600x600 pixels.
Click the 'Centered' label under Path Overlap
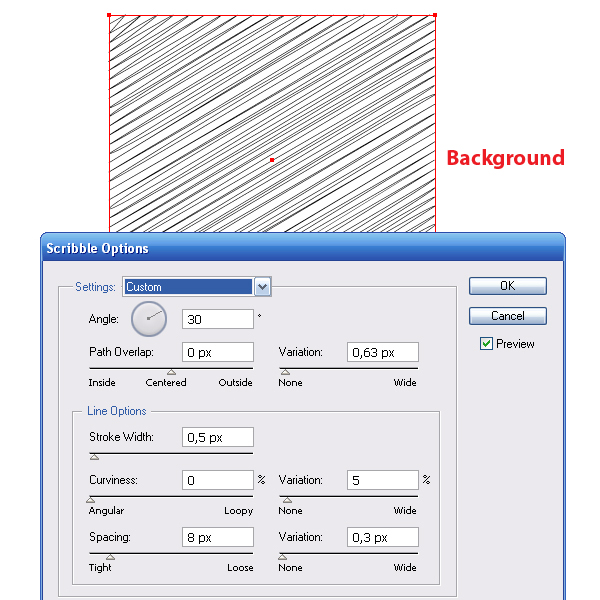click(x=166, y=382)
